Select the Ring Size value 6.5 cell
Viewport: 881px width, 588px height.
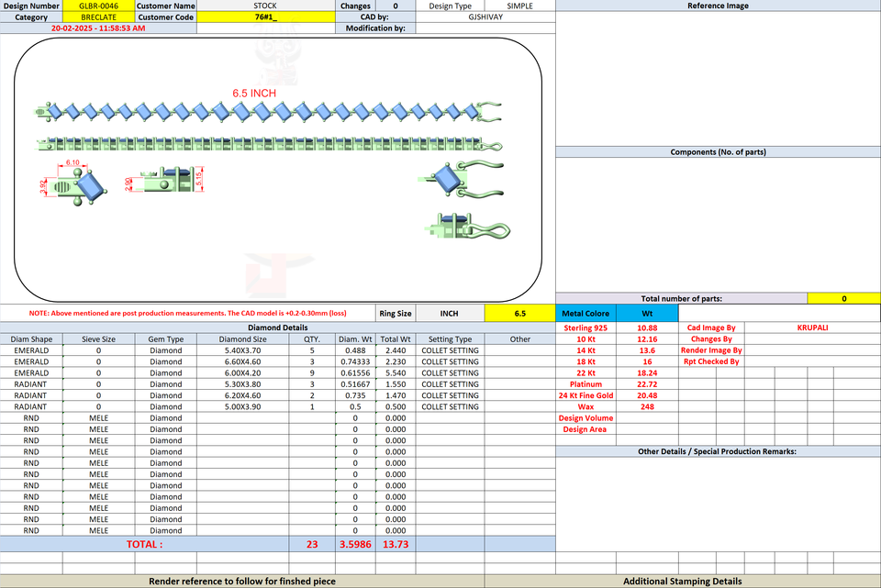click(519, 314)
